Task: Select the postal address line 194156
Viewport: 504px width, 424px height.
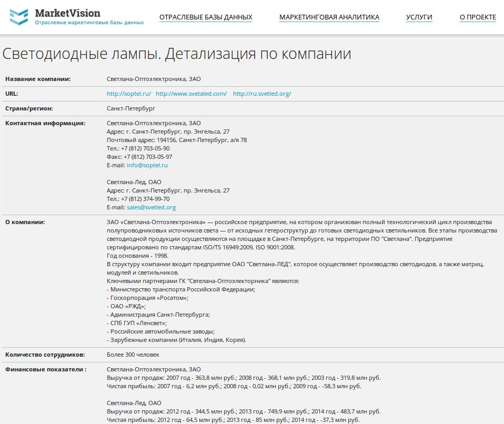Action: pyautogui.click(x=177, y=140)
